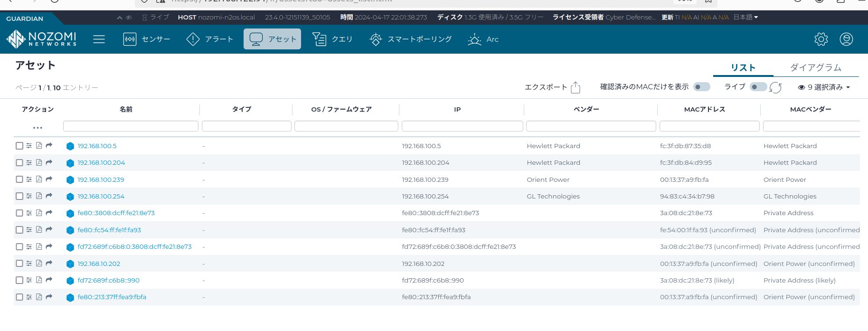868x331 pixels.
Task: Select checkbox for the 192.168.10.202 row
Action: coord(19,264)
